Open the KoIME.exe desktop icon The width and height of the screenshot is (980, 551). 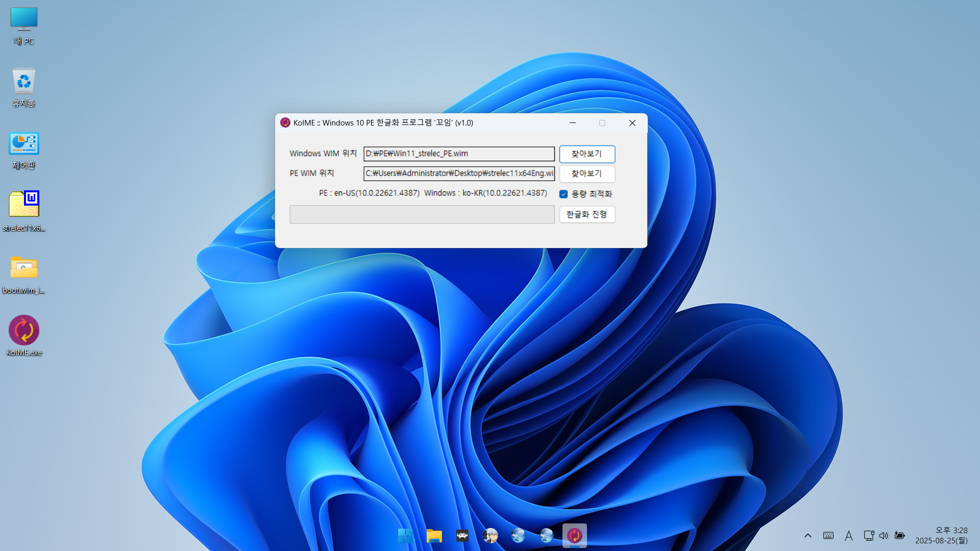click(23, 331)
